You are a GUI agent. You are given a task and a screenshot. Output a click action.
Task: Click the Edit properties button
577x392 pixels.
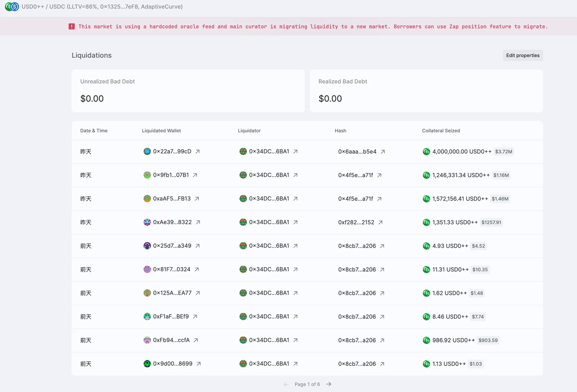[x=522, y=55]
